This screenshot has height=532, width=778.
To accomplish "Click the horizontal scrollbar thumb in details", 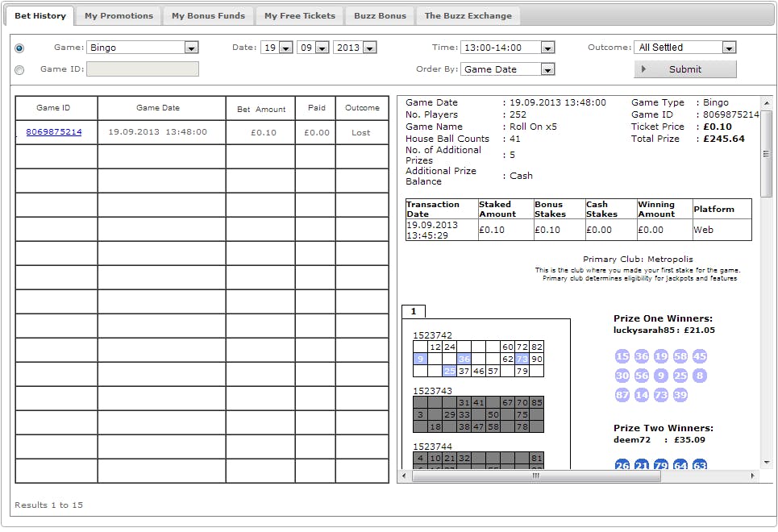I will coord(536,476).
